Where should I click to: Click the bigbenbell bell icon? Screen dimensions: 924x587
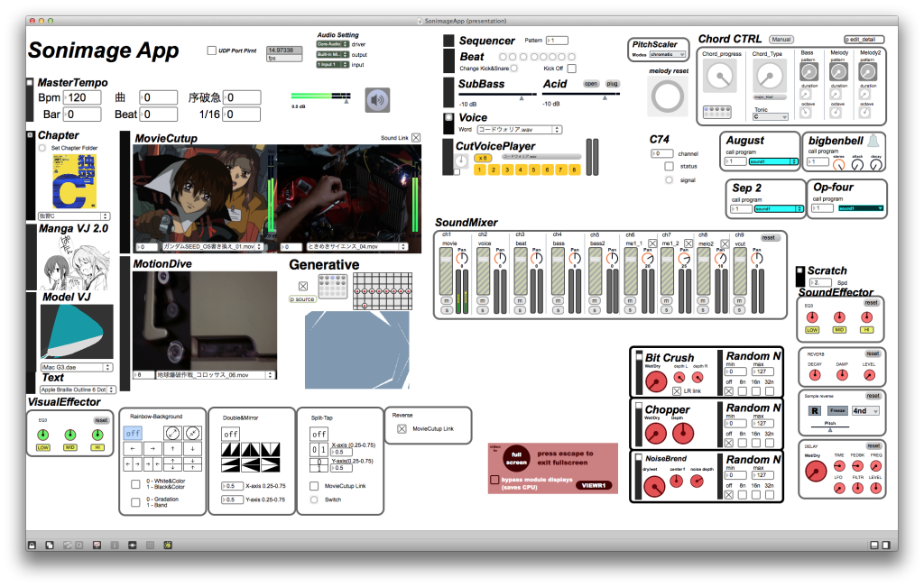875,142
